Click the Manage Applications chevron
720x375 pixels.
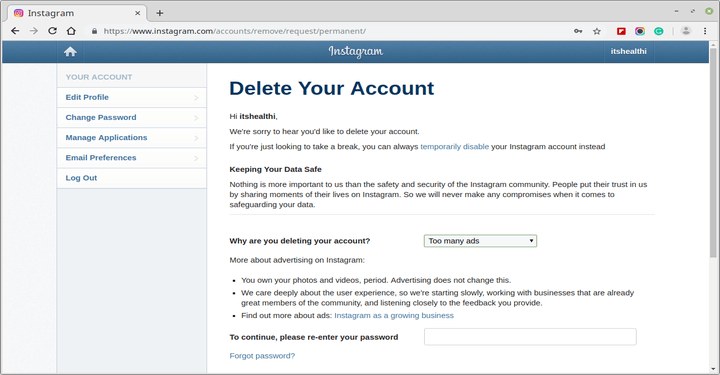click(x=196, y=138)
